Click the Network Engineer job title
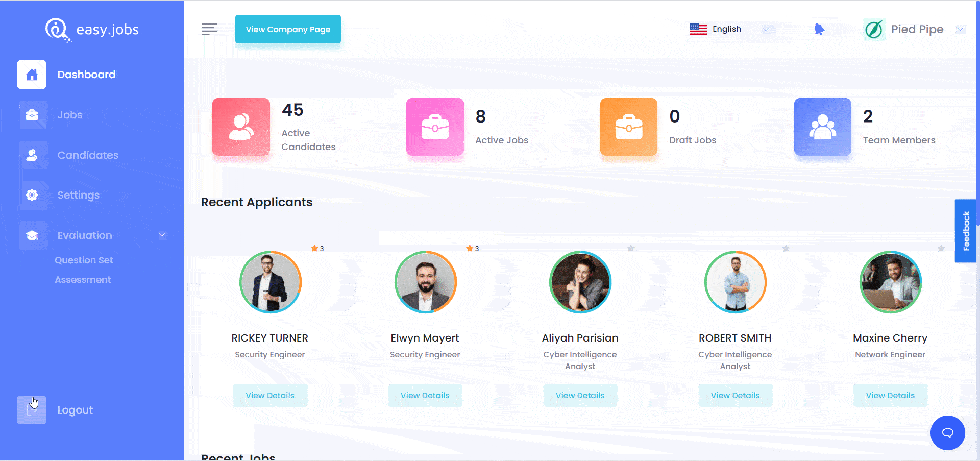The height and width of the screenshot is (461, 980). pos(890,355)
